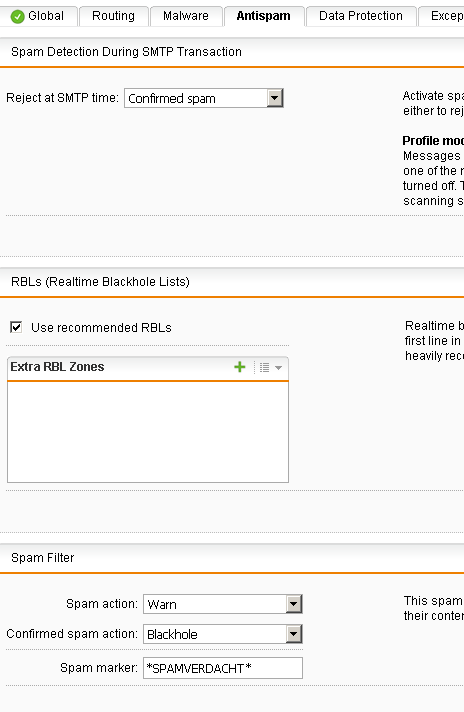Expand the Reject at SMTP time dropdown arrow
Viewport: 464px width, 712px height.
pyautogui.click(x=275, y=98)
